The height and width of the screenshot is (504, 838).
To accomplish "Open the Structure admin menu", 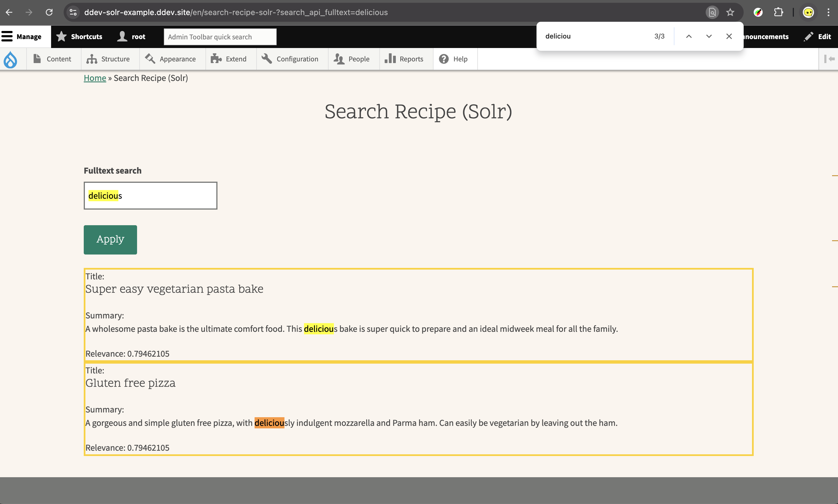I will 109,59.
